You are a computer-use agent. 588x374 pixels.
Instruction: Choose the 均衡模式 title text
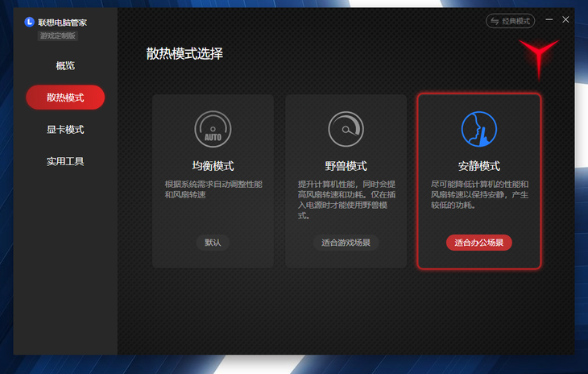coord(213,166)
